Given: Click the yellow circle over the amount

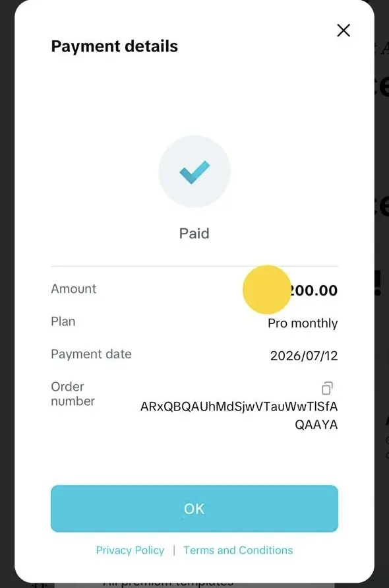Looking at the screenshot, I should coord(267,290).
